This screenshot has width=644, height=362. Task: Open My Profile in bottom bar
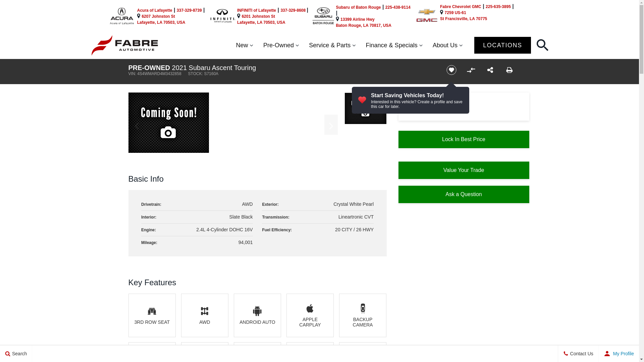pyautogui.click(x=619, y=354)
